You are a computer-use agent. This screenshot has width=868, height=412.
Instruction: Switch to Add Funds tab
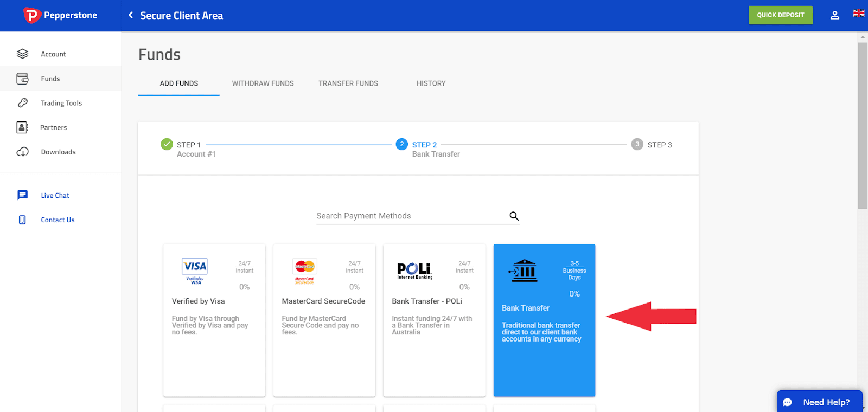coord(179,83)
